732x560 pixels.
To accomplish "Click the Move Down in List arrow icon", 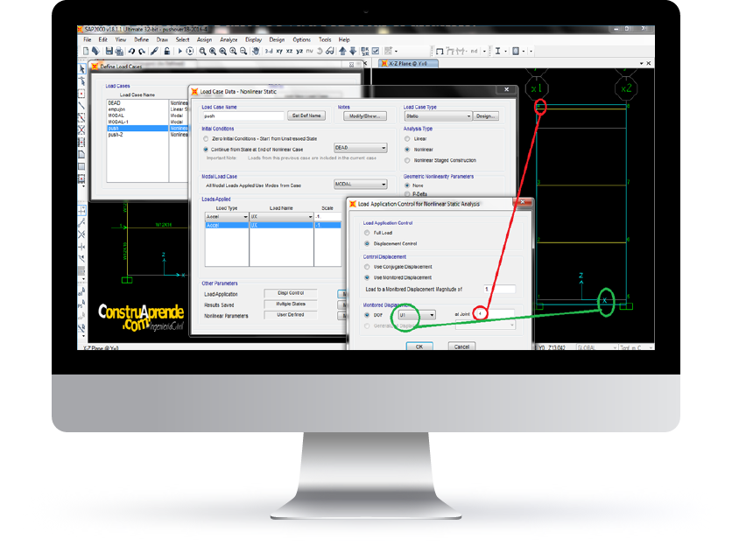I will [353, 51].
